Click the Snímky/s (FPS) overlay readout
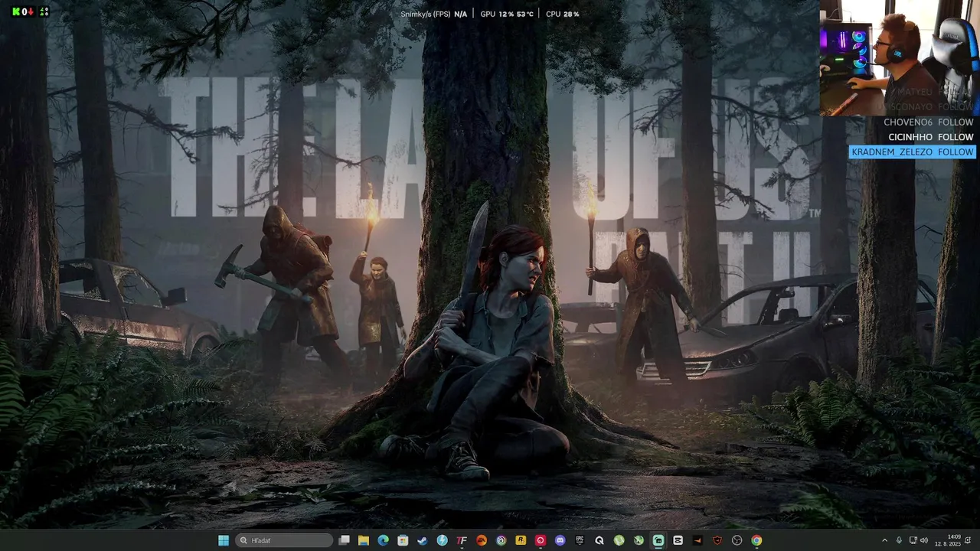The width and height of the screenshot is (980, 551). (433, 14)
